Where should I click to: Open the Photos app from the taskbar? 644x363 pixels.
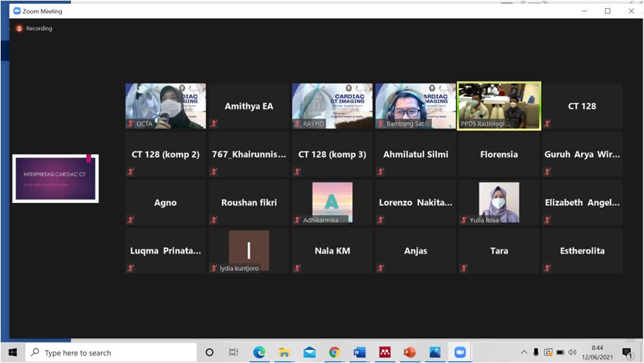(435, 352)
